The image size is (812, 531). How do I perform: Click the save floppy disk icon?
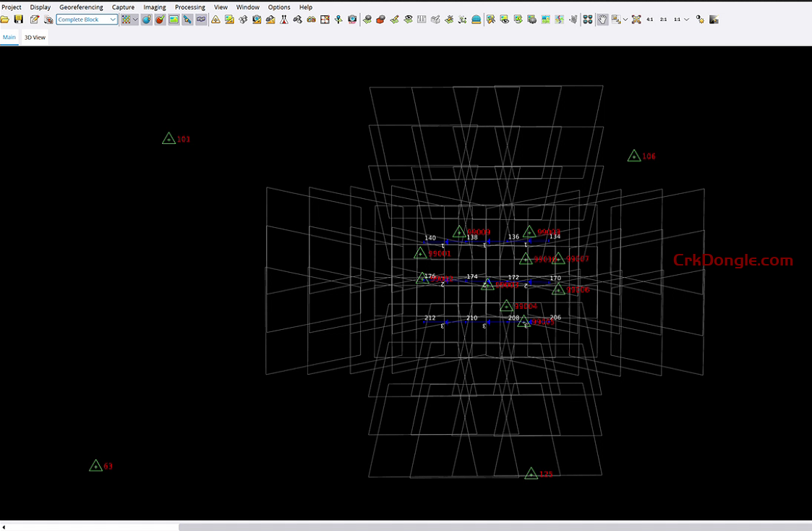pos(19,20)
